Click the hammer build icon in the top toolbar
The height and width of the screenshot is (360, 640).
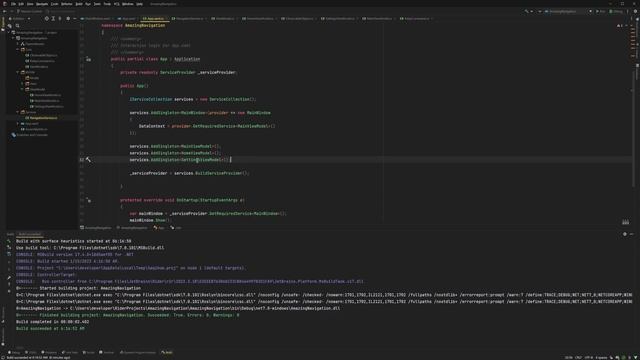pyautogui.click(x=527, y=11)
